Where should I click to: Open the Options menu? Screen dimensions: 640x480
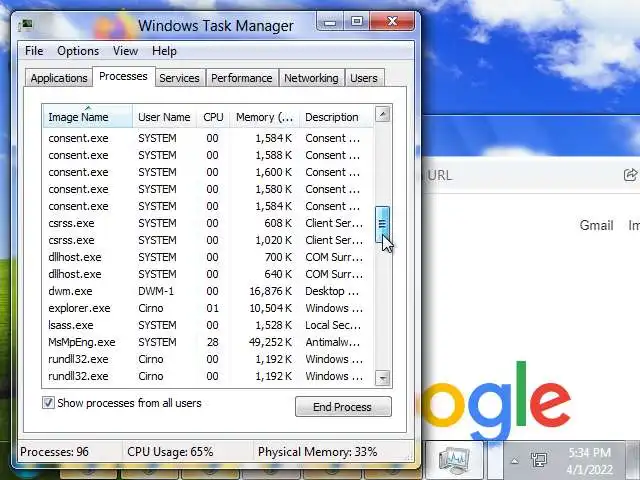78,51
